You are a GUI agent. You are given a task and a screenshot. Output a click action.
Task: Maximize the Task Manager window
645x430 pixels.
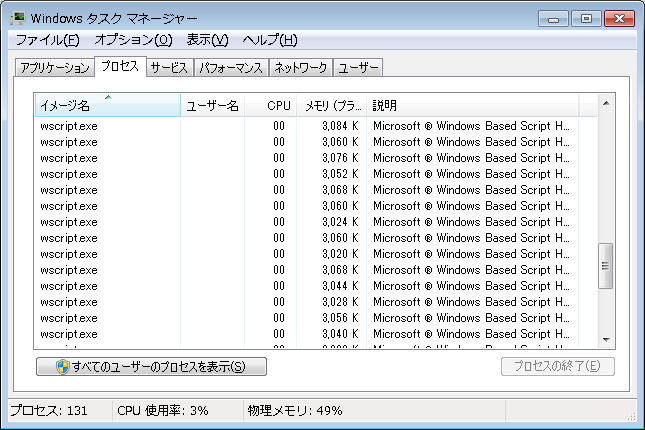(586, 19)
